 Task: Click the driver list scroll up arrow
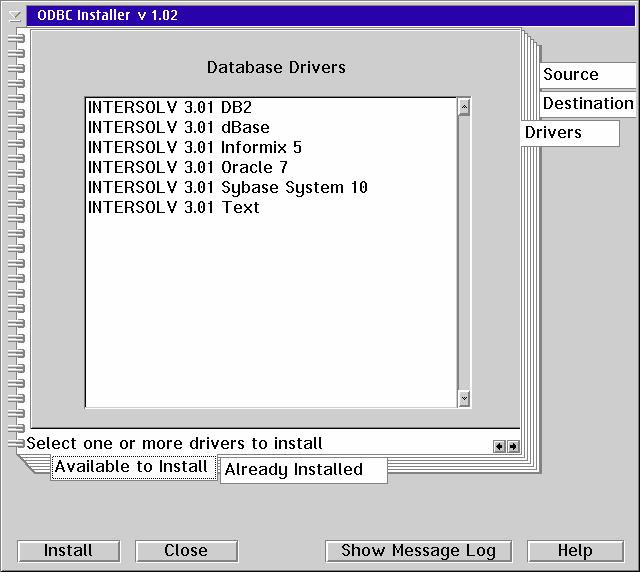pyautogui.click(x=464, y=107)
